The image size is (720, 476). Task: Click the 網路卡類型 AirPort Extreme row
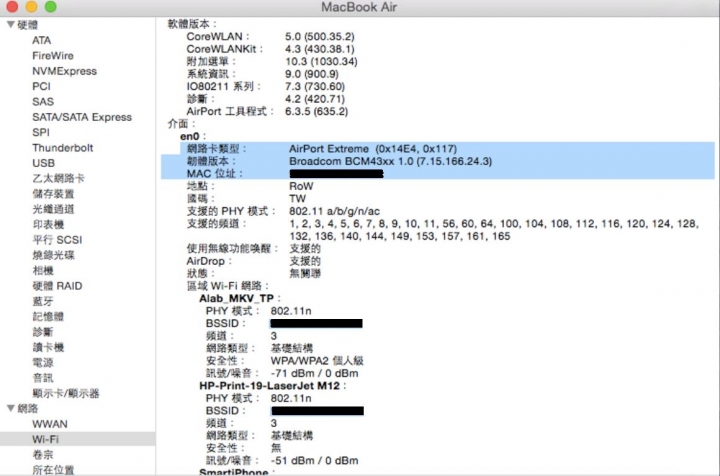pos(438,148)
